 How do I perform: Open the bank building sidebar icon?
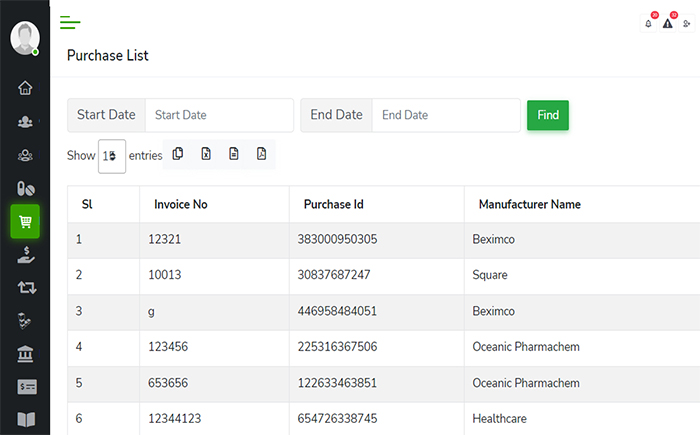point(25,354)
